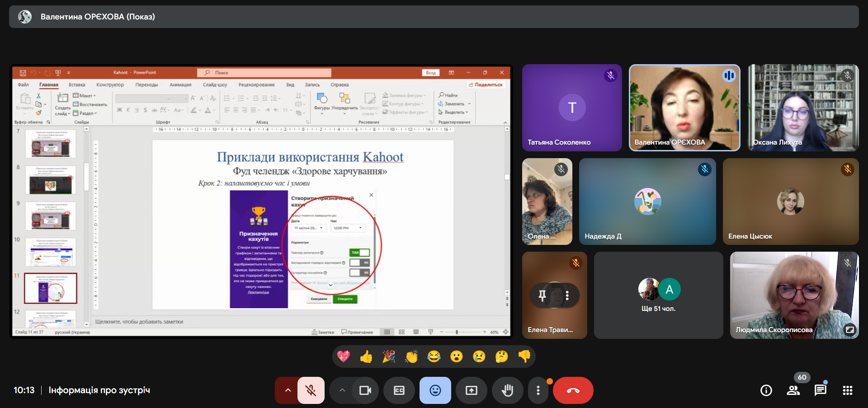Viewport: 868px width, 408px height.
Task: Raise hand in the meeting
Action: 508,390
